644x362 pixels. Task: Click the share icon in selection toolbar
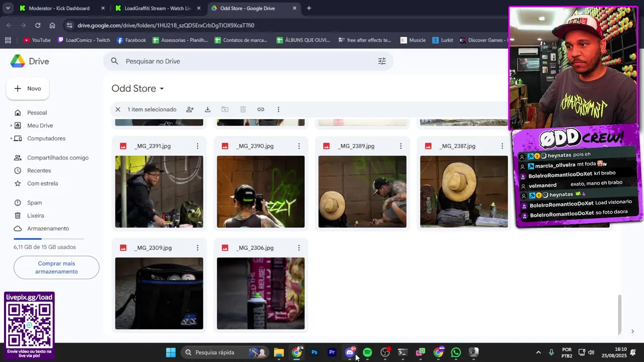coord(190,109)
